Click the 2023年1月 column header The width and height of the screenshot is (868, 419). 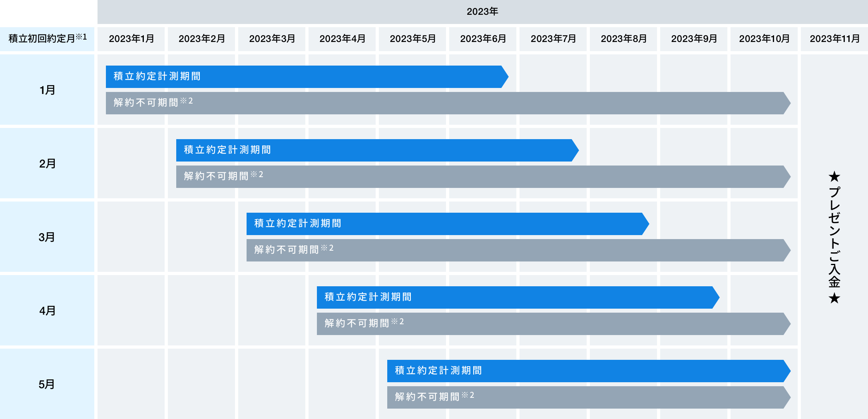pos(131,39)
